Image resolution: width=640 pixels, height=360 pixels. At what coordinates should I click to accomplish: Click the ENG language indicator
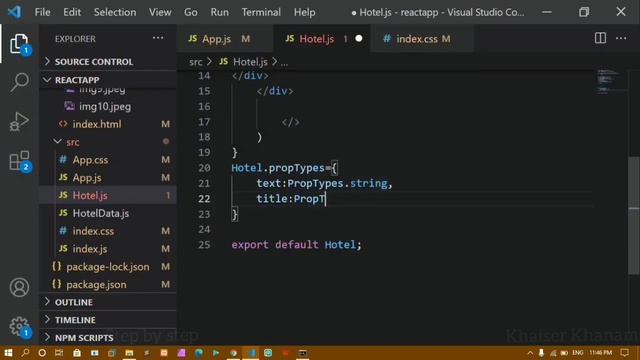point(578,353)
